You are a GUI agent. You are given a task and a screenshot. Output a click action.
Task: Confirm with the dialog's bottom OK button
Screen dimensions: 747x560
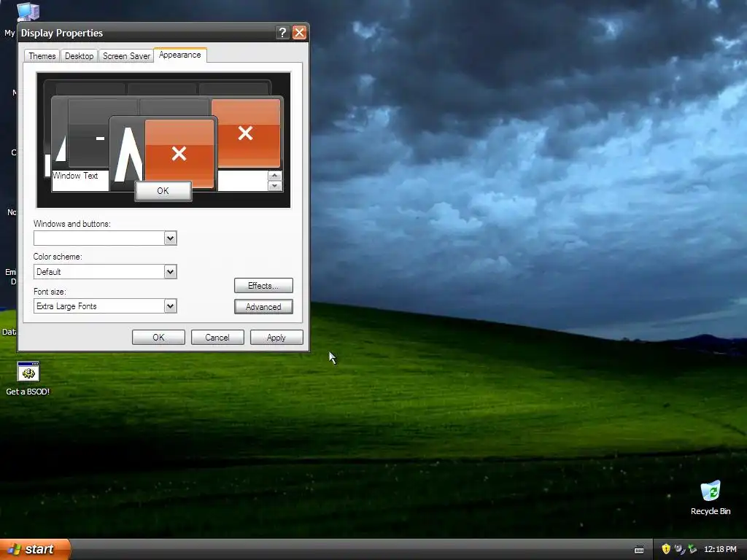pyautogui.click(x=158, y=337)
